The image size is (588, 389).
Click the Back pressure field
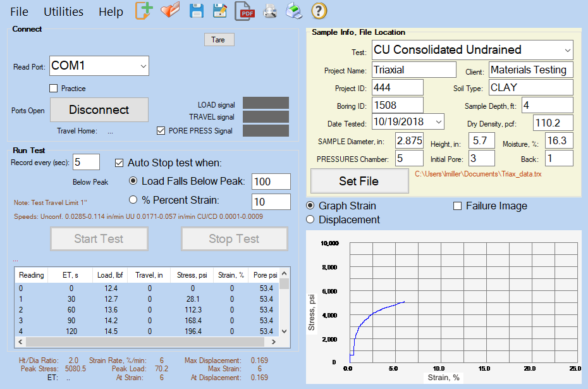[559, 158]
